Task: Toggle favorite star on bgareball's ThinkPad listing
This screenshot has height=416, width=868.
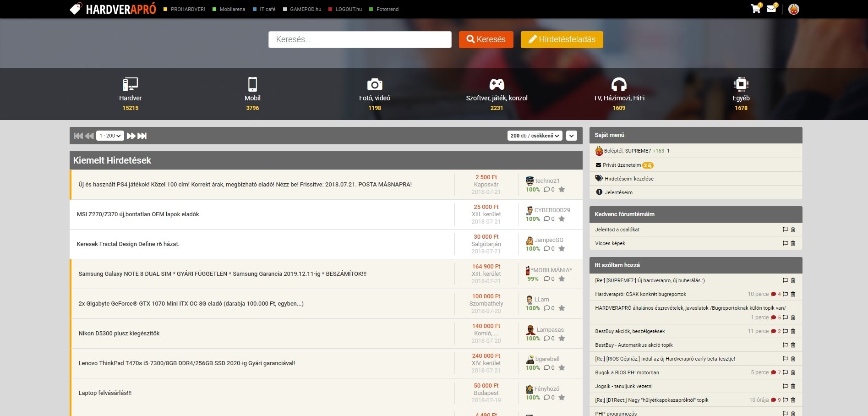Action: (562, 367)
